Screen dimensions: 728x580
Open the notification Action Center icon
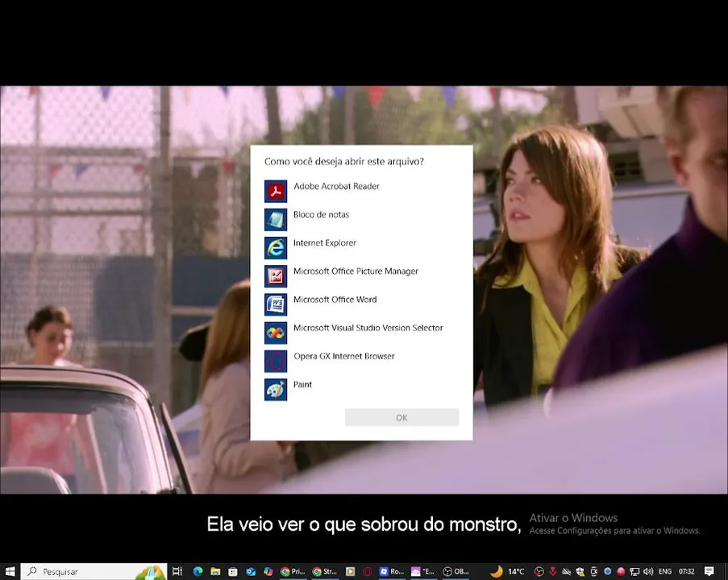pos(709,571)
